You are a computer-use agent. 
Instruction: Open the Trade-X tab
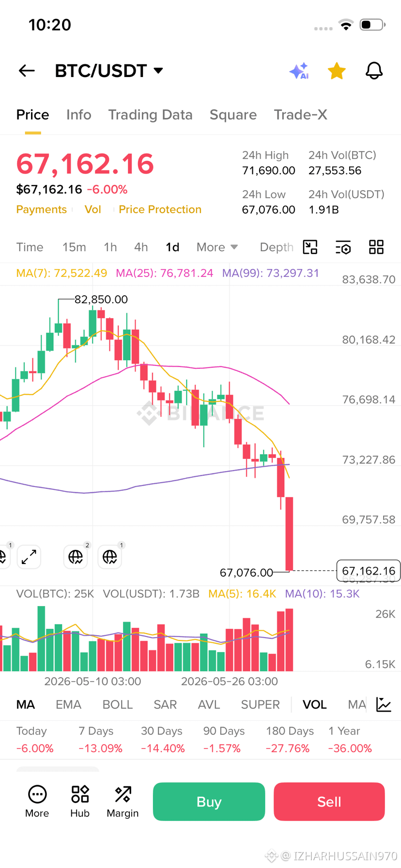click(x=300, y=115)
